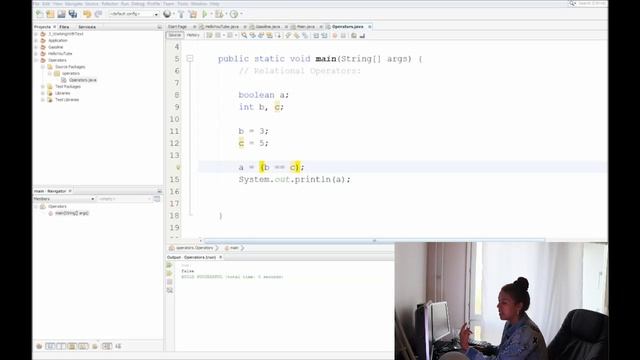This screenshot has height=360, width=640.
Task: Run the project with green play icon
Action: coord(205,14)
